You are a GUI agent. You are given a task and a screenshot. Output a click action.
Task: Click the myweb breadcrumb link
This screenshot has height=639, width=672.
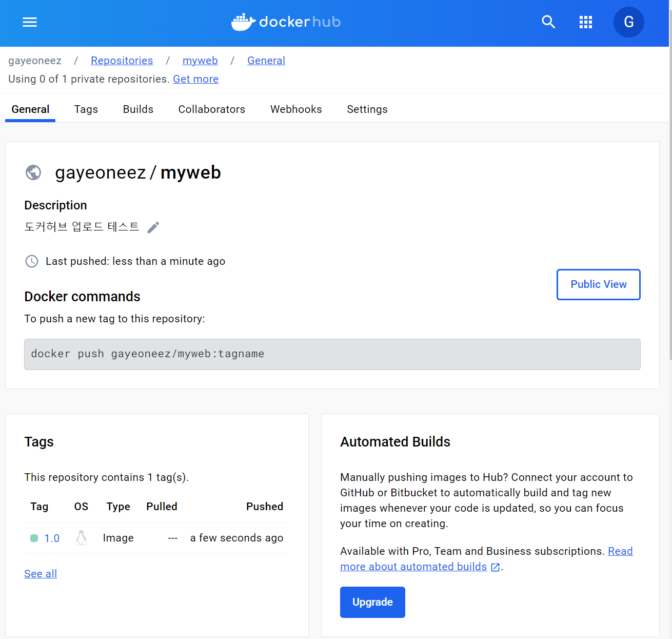(200, 61)
